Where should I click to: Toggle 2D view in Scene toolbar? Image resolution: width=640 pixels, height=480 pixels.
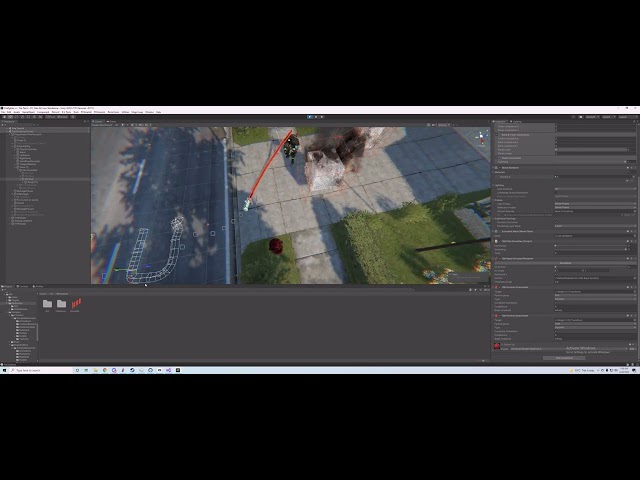pos(117,125)
